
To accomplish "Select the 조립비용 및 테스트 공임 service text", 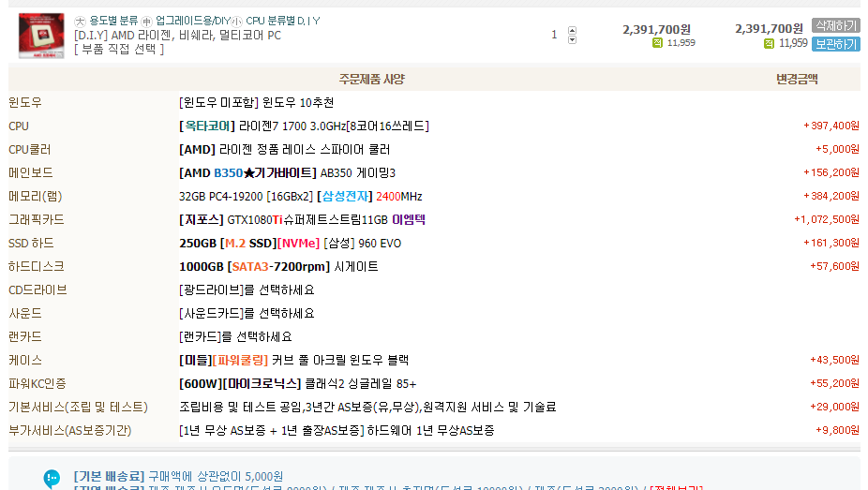I will pyautogui.click(x=367, y=407).
